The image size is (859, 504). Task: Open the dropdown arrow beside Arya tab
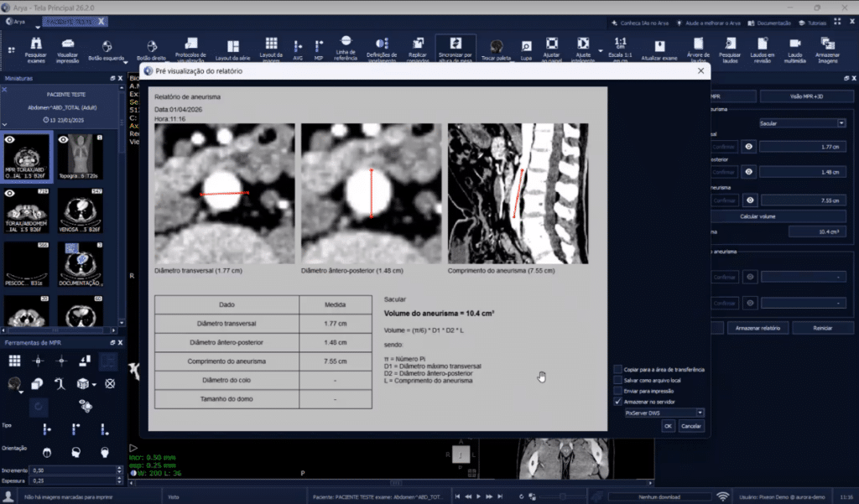[37, 26]
